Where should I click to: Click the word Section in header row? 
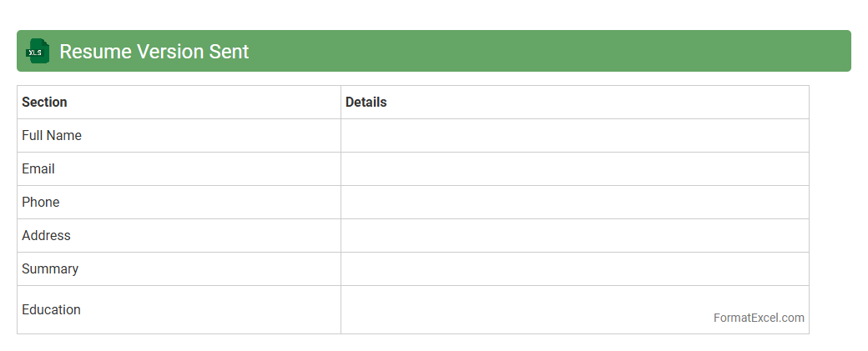[44, 103]
